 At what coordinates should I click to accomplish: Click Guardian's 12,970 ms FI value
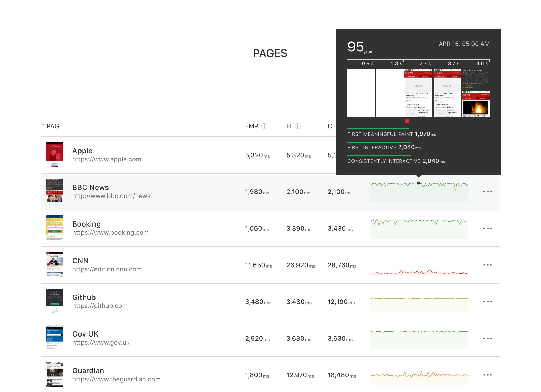coord(300,375)
